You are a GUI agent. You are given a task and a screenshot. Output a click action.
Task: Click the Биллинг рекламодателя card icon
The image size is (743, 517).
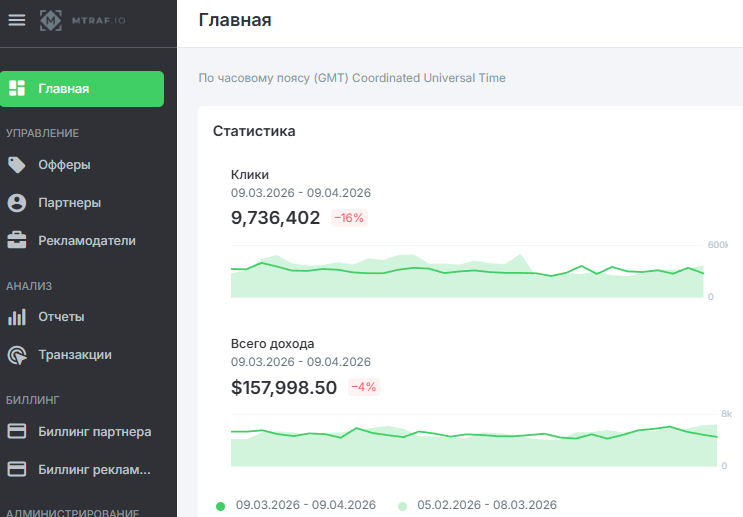click(x=17, y=470)
